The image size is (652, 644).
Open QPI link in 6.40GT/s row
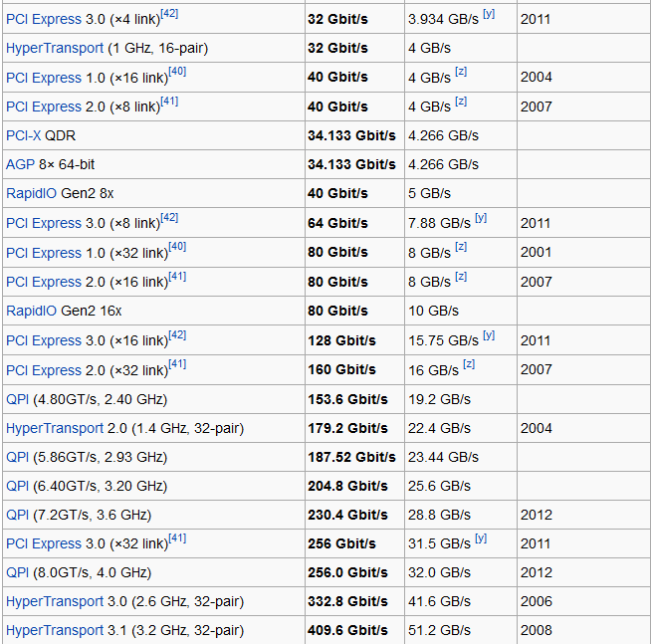tap(18, 486)
